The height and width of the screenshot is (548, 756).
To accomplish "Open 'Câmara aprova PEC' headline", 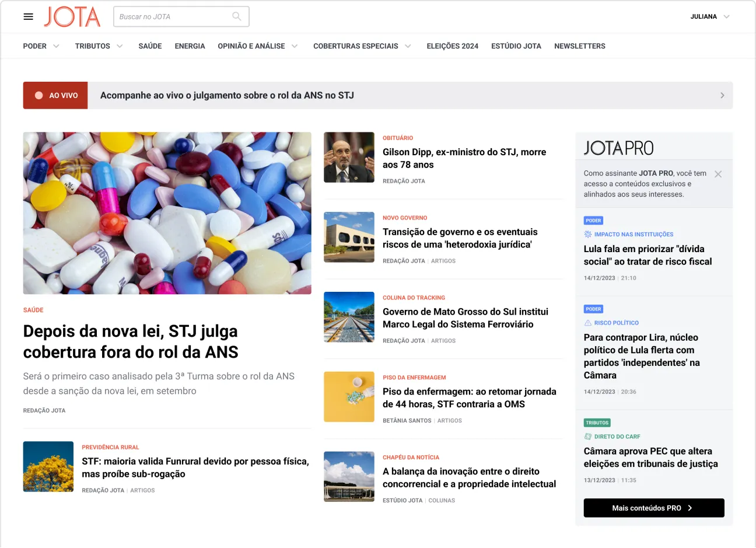I will 651,458.
